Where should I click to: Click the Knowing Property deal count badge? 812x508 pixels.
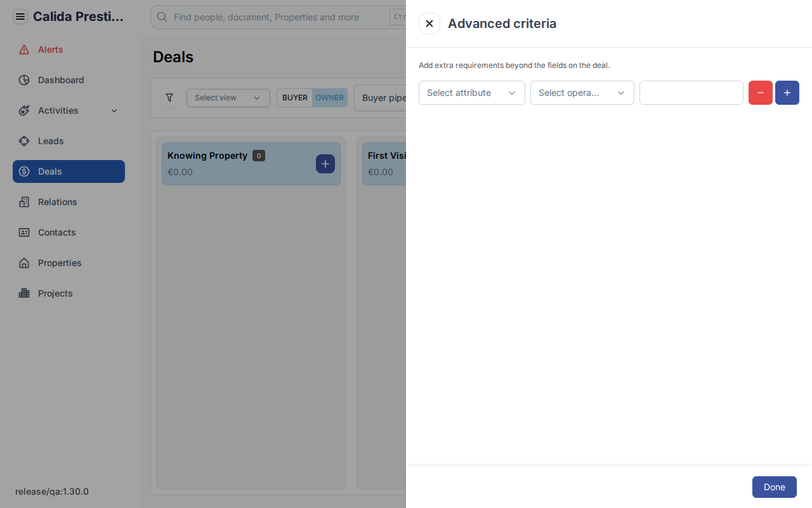pos(259,156)
